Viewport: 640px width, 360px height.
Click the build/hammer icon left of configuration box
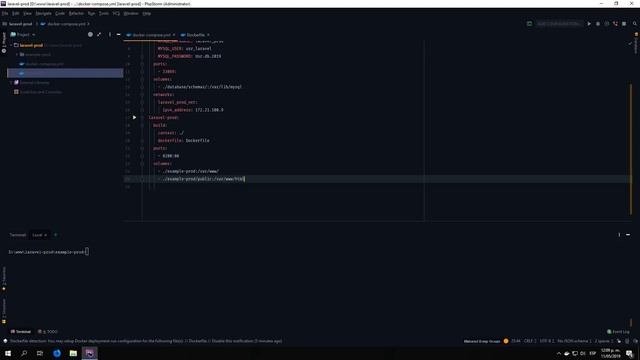tap(529, 24)
